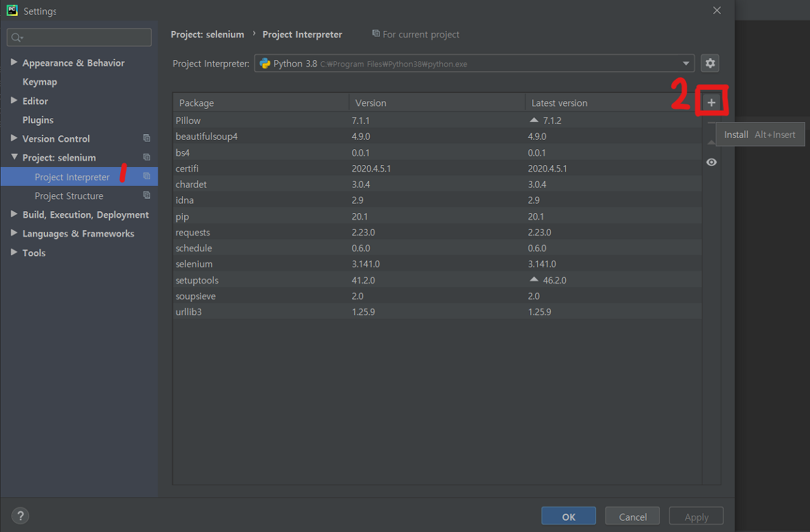Expand Languages & Frameworks section
Image resolution: width=810 pixels, height=532 pixels.
point(14,233)
